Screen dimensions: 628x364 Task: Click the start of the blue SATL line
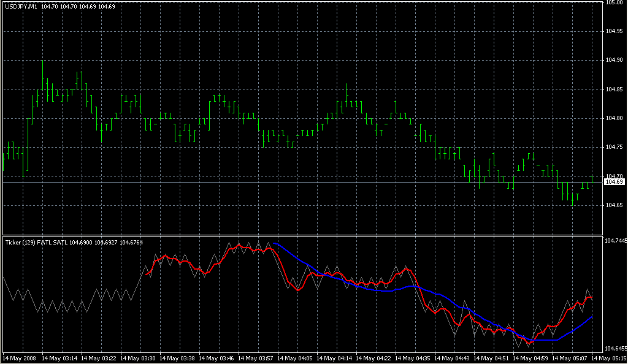(274, 243)
